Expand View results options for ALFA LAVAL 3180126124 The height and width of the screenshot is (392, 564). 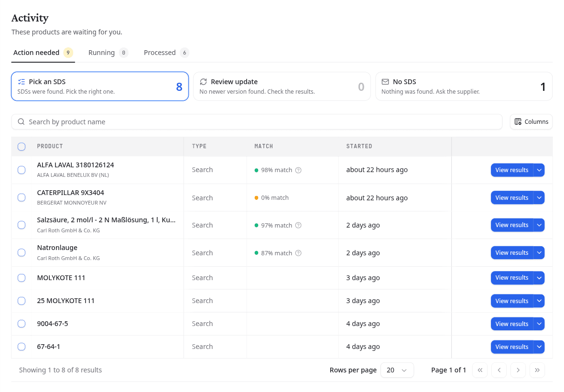pos(539,170)
